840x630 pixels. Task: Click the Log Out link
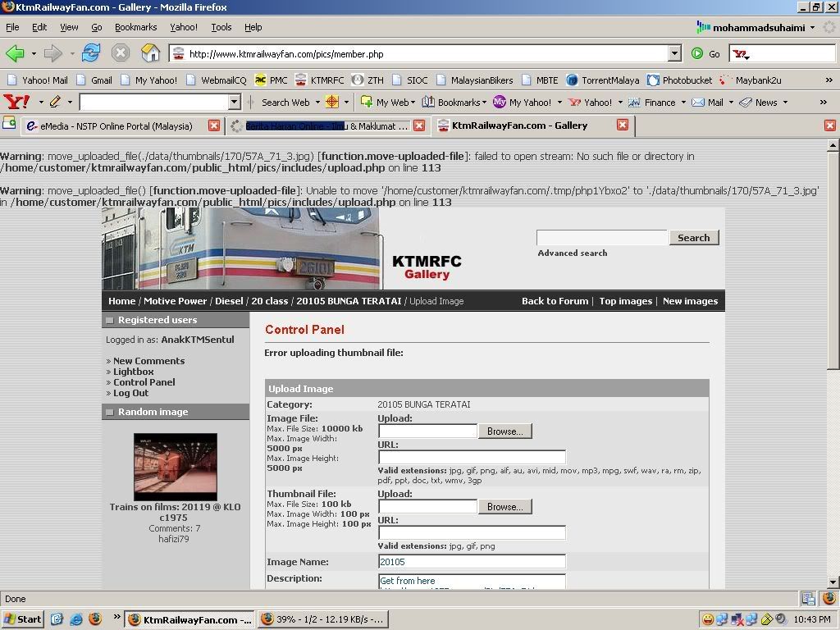pos(130,393)
